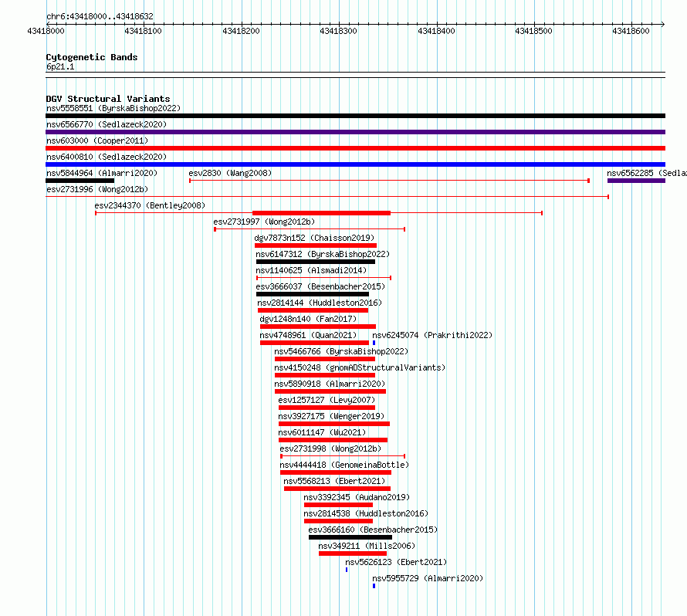
Task: Click the 43418300 ruler position
Action: 339,31
